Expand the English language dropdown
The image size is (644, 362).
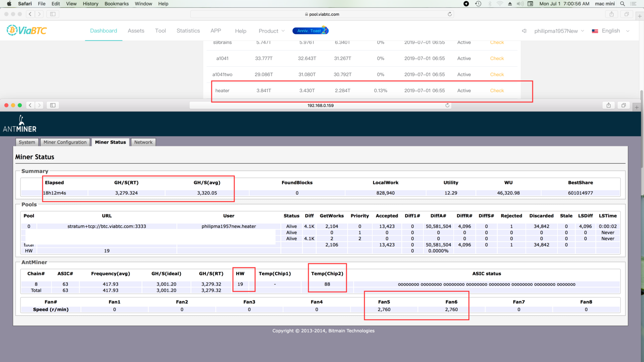pos(611,31)
